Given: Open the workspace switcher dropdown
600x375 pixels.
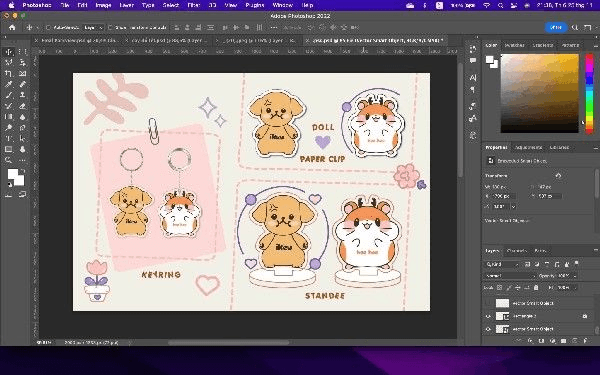Looking at the screenshot, I should [x=587, y=28].
